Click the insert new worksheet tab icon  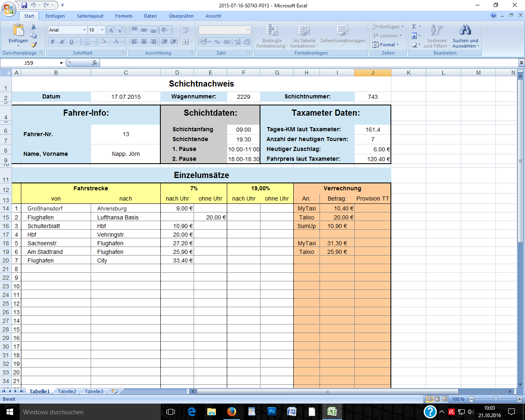(x=115, y=391)
